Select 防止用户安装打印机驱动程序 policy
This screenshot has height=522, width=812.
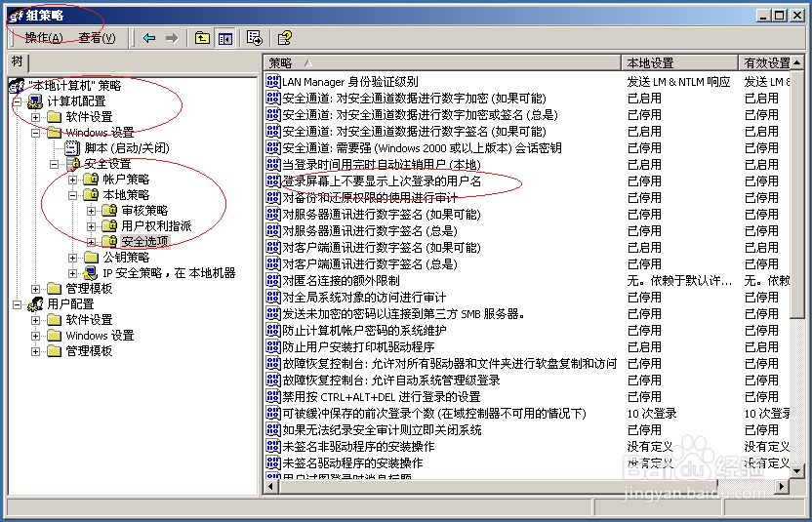point(358,347)
